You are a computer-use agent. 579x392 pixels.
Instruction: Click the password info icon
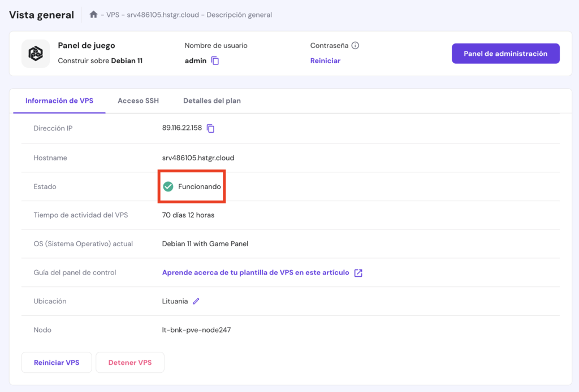tap(355, 46)
